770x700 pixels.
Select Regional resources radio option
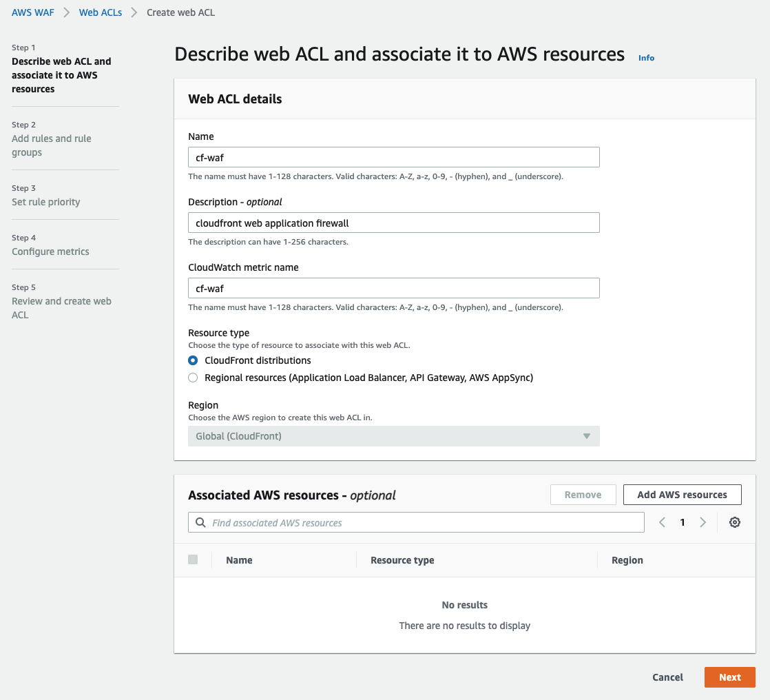coord(193,378)
